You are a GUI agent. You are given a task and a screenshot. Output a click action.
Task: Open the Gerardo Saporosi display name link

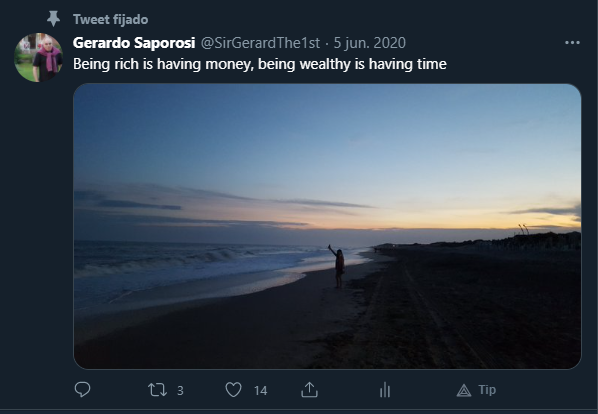134,43
